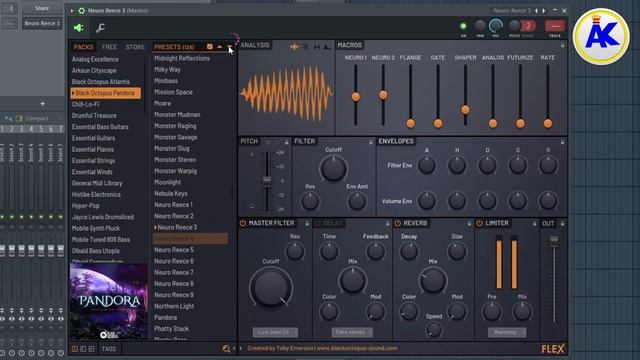Select the Midnight Reflections preset
The image size is (640, 360).
[182, 58]
